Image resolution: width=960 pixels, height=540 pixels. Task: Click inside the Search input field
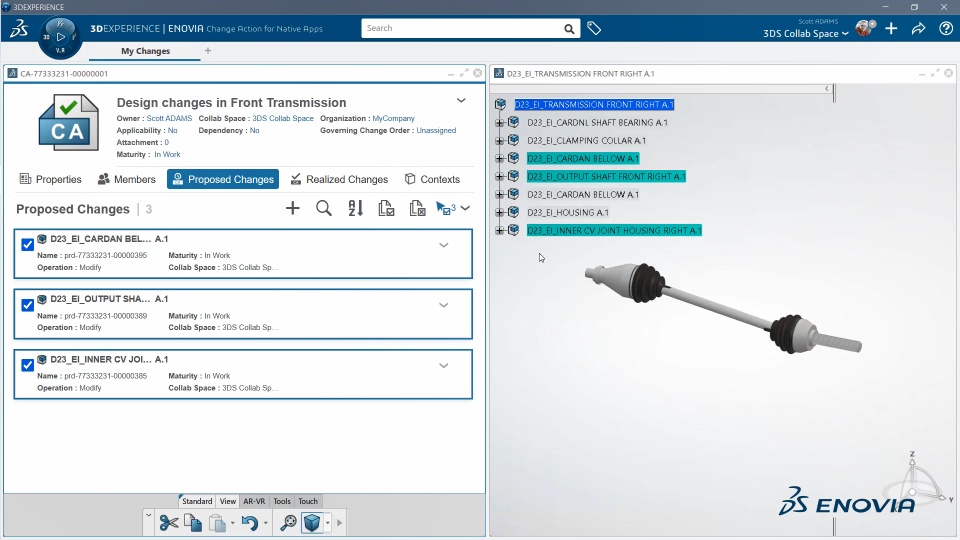point(462,28)
